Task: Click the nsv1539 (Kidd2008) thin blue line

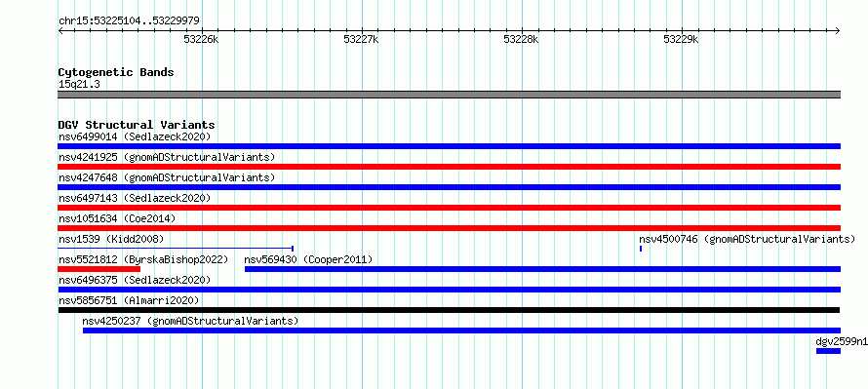Action: (176, 249)
